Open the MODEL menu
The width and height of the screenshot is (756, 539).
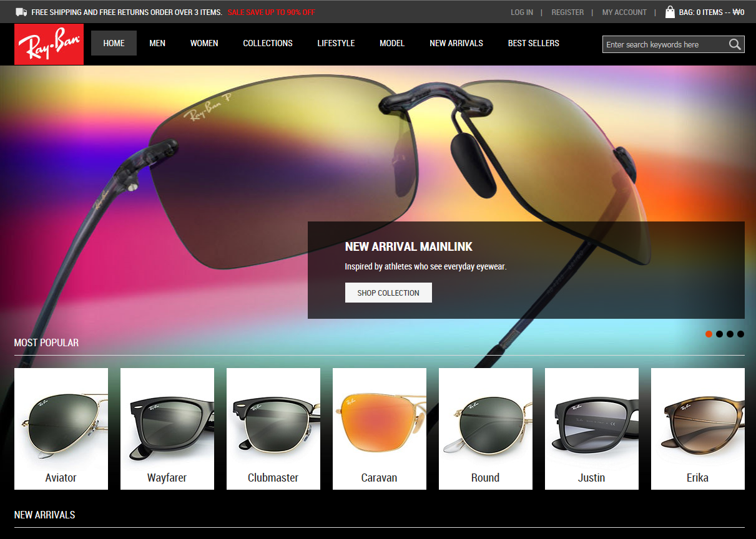(392, 43)
